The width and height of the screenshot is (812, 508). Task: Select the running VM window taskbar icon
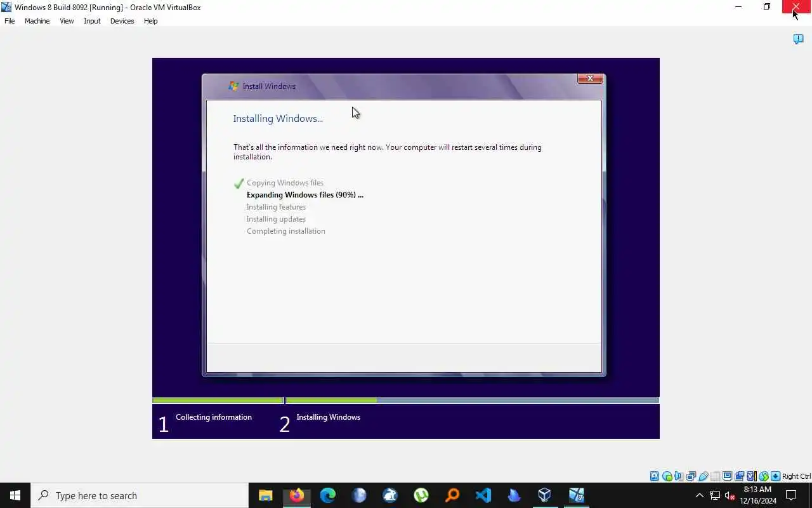[x=576, y=495]
